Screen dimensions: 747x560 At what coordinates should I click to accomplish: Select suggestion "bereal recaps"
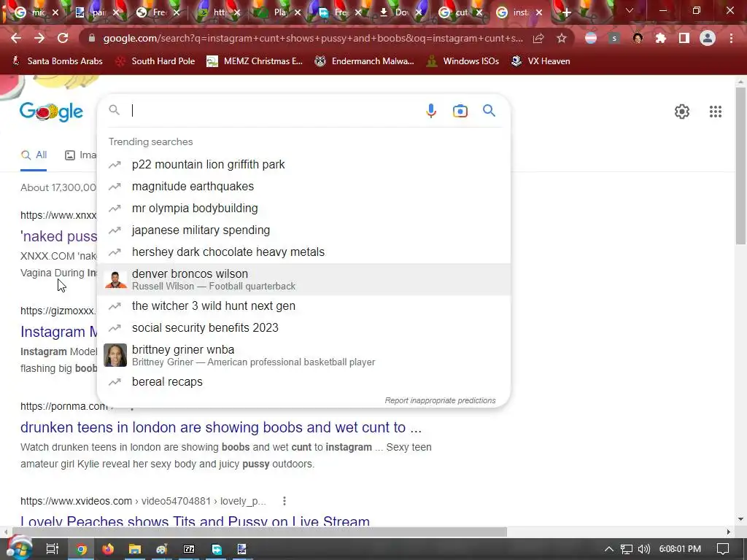click(x=303, y=382)
